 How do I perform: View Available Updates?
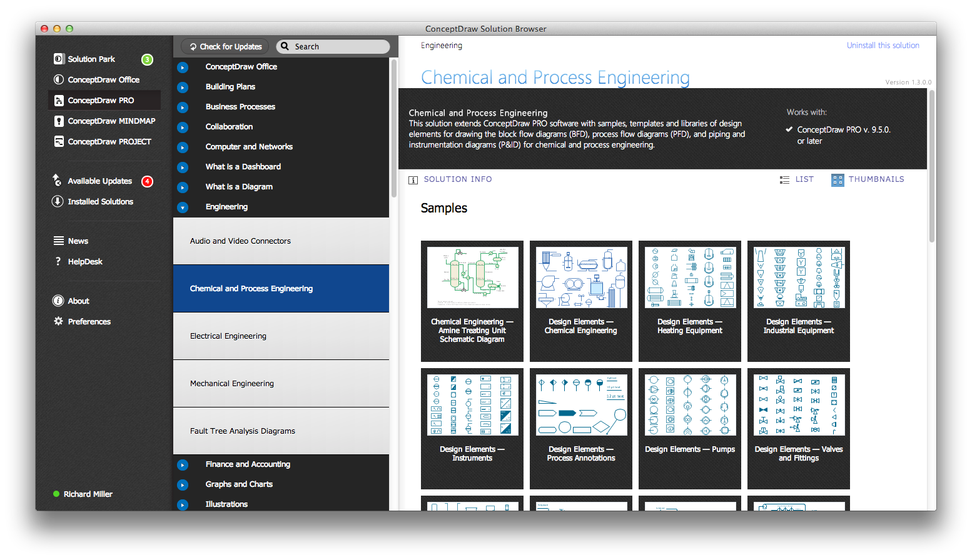pyautogui.click(x=99, y=181)
